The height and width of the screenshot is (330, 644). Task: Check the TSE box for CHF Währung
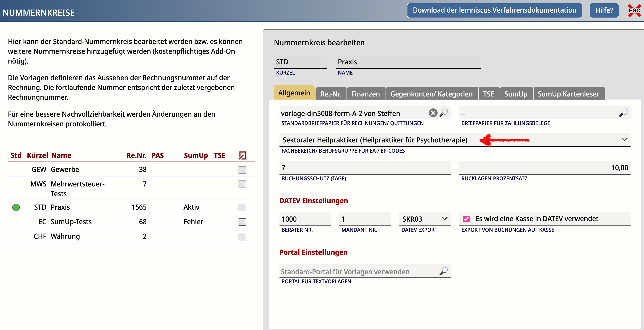click(242, 236)
